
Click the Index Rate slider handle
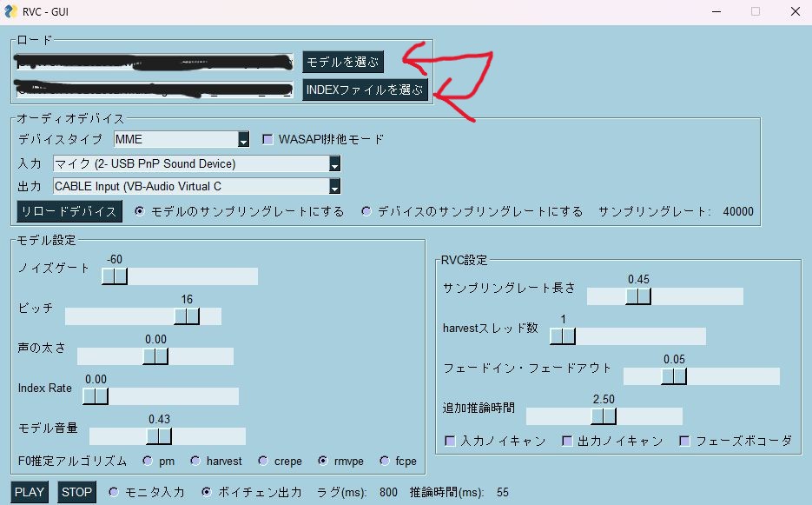pos(96,396)
